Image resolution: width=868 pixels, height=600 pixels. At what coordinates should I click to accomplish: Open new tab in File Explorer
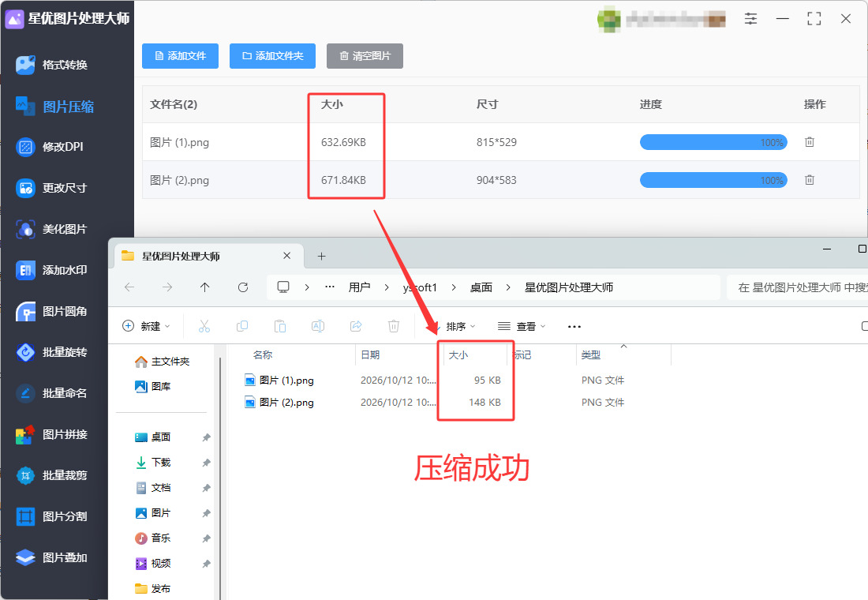322,256
